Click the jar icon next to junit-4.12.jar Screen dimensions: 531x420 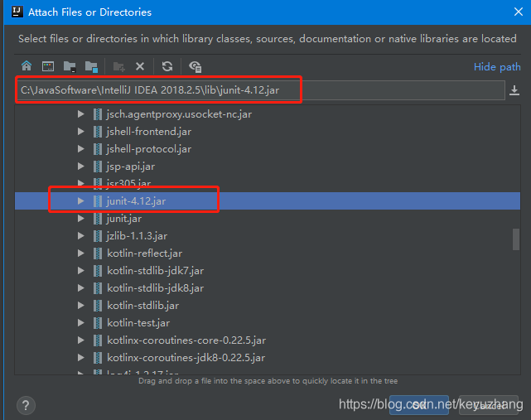pyautogui.click(x=98, y=201)
